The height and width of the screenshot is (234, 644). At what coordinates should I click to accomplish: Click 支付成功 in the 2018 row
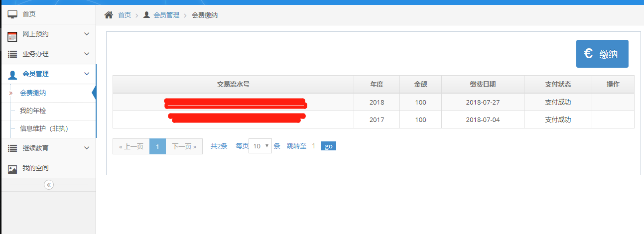[558, 102]
